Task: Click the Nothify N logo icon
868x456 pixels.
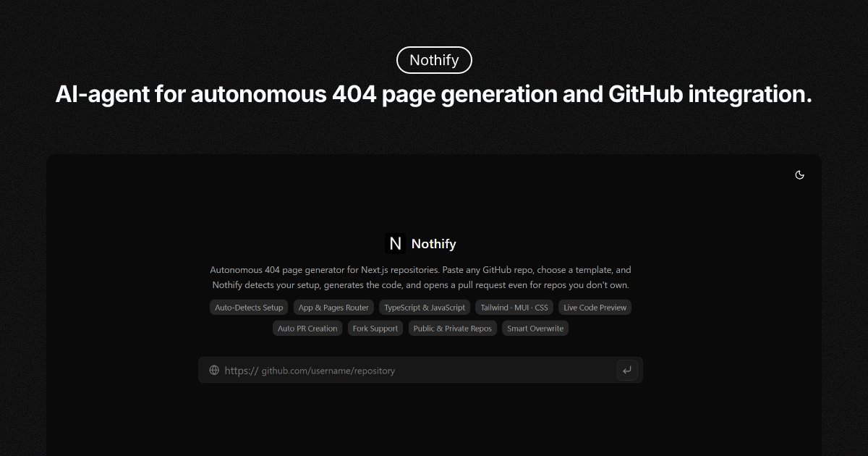Action: [395, 244]
